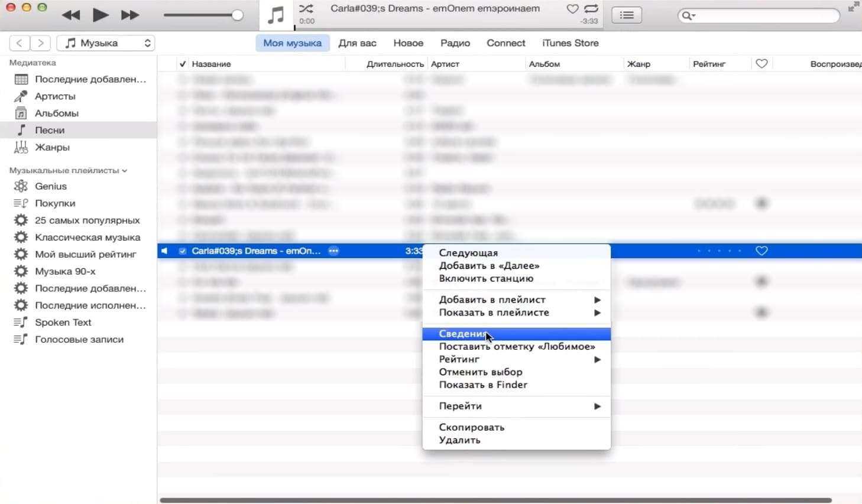Open the Музыка media type dropdown
Image resolution: width=862 pixels, height=504 pixels.
[x=106, y=43]
